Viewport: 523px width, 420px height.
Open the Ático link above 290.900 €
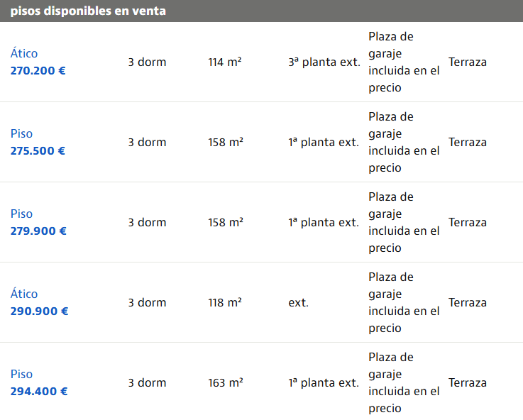pyautogui.click(x=24, y=294)
